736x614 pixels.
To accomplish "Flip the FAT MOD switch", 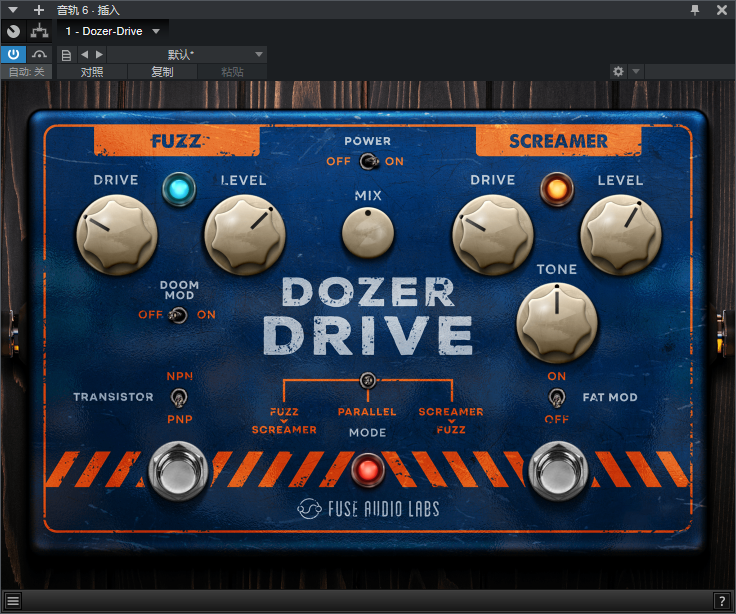I will pyautogui.click(x=557, y=398).
